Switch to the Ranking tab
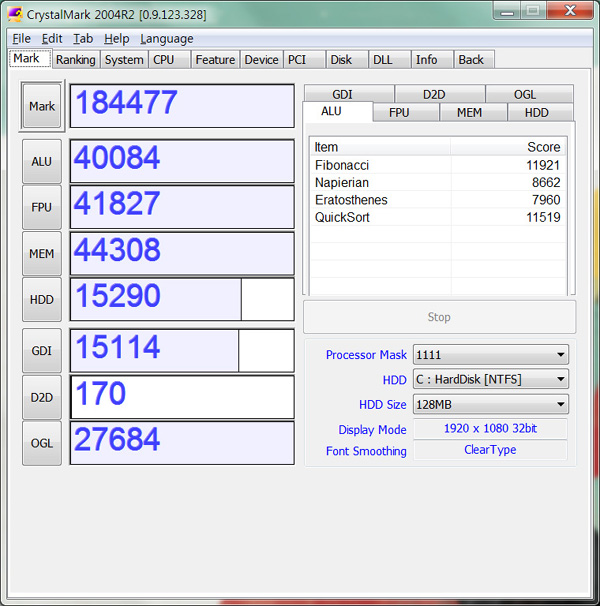 point(76,60)
